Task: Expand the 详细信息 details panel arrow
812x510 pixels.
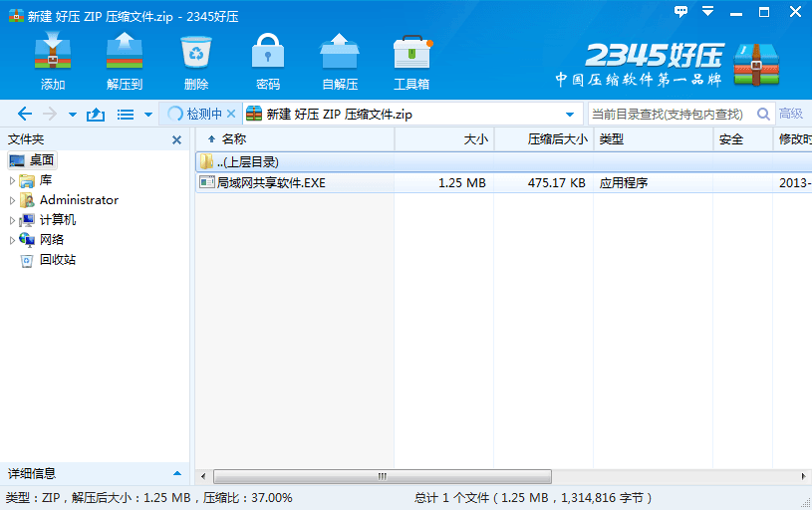Action: pos(177,473)
